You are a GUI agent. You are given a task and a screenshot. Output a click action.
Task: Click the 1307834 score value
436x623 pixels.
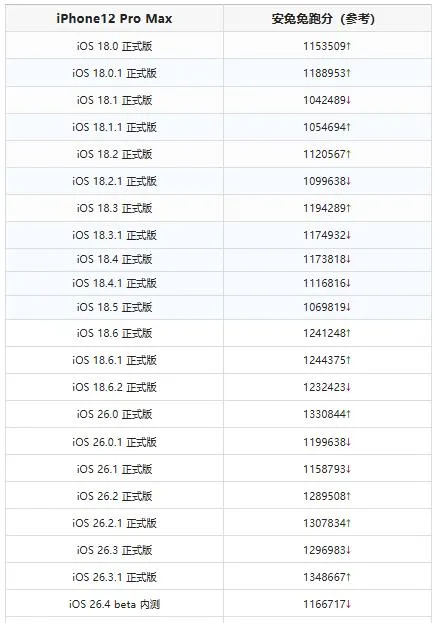(327, 523)
